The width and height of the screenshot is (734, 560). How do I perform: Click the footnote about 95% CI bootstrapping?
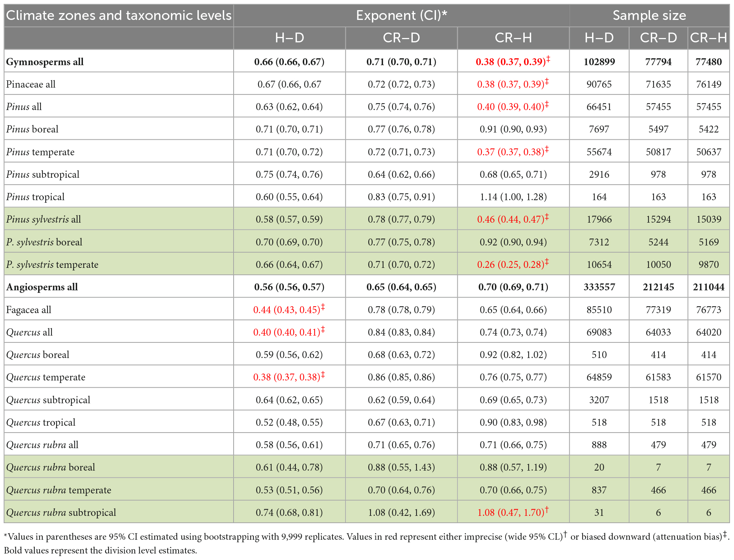(x=366, y=536)
